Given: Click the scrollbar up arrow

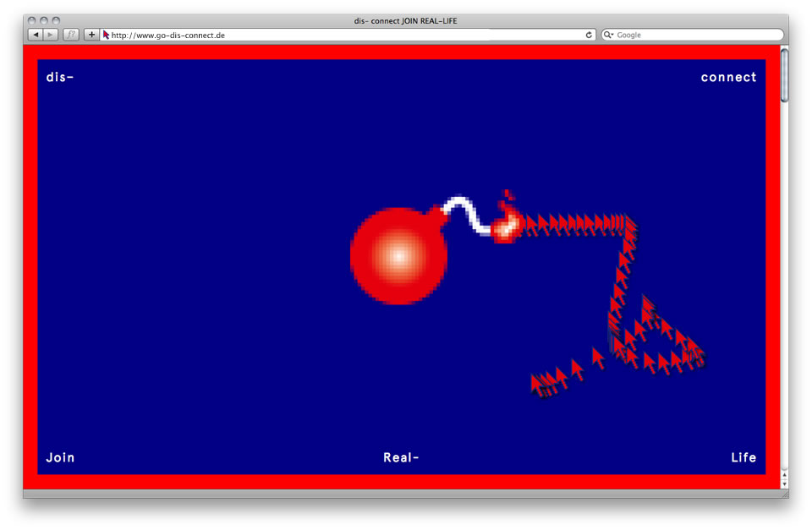Looking at the screenshot, I should pos(785,475).
